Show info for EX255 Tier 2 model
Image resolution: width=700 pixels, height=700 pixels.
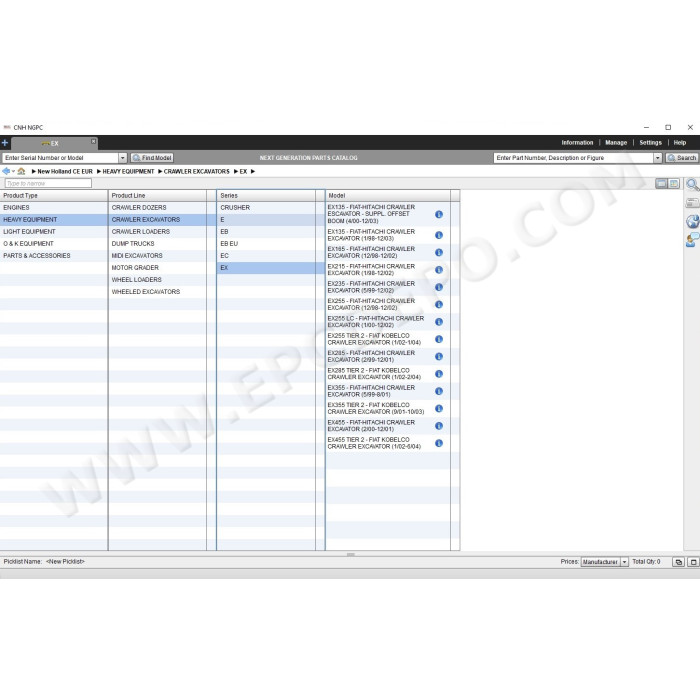(x=439, y=339)
